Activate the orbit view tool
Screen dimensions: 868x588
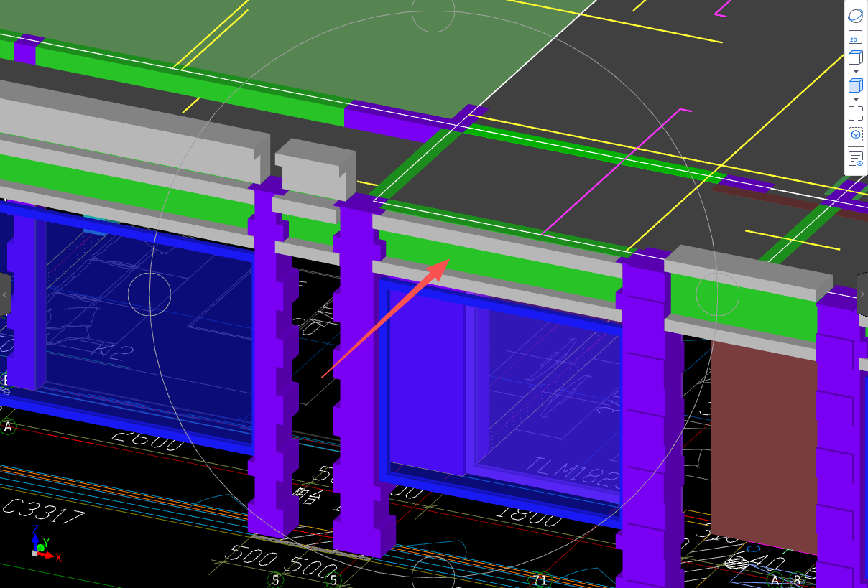point(855,16)
